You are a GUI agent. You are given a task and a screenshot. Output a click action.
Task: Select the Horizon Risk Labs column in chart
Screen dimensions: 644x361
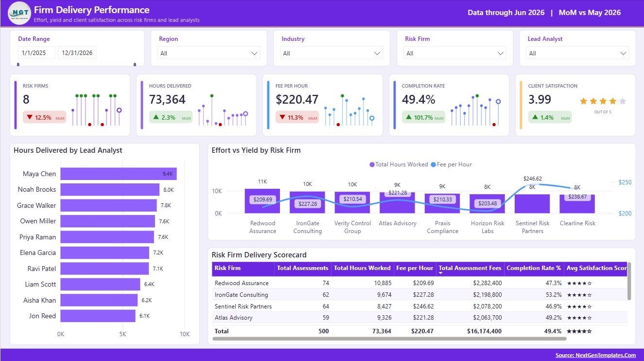tap(487, 203)
